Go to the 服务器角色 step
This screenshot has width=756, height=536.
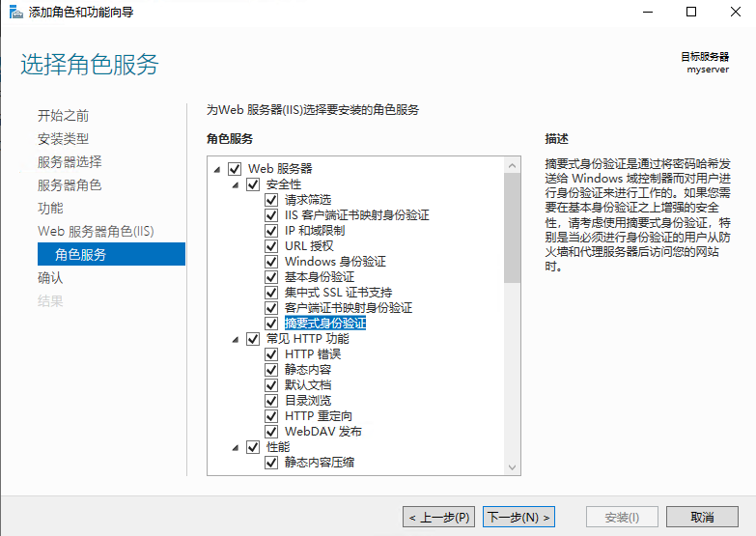click(x=70, y=184)
